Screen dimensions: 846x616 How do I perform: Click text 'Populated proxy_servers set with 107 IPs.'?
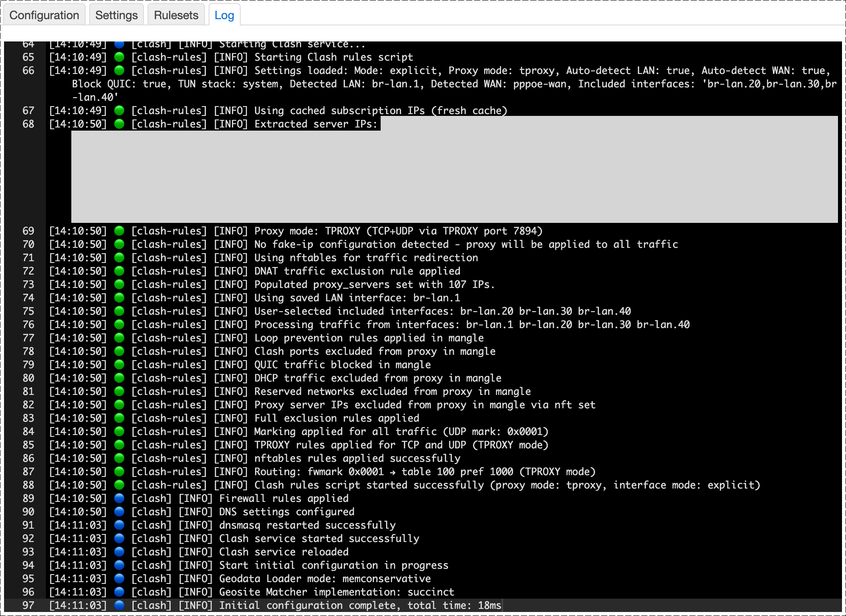click(374, 284)
